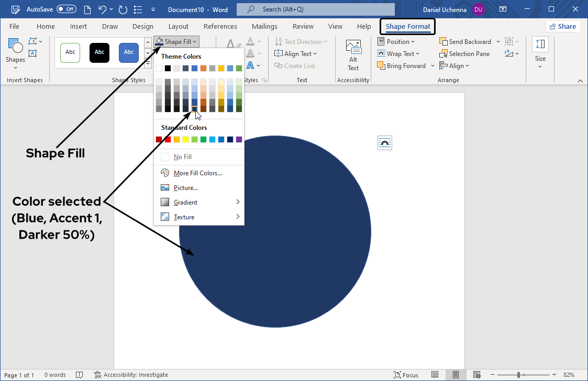Click the Share button
588x381 pixels.
[x=563, y=27]
